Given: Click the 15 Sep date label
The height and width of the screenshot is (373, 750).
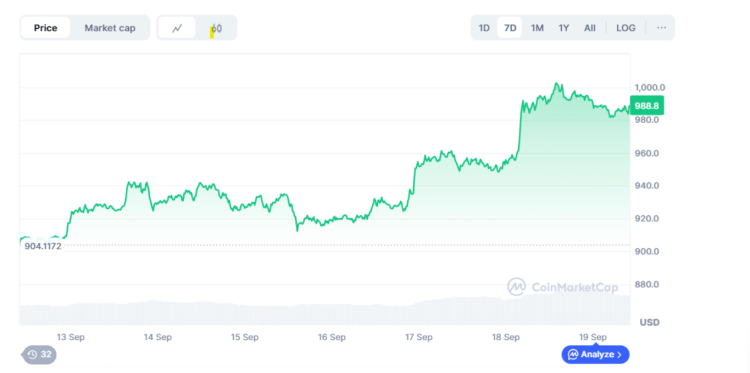Looking at the screenshot, I should 245,337.
